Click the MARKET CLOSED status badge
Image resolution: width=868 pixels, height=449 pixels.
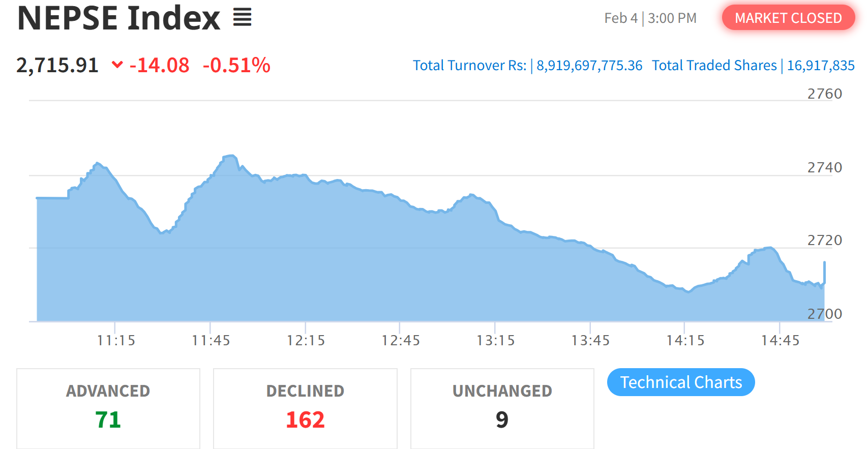tap(788, 18)
